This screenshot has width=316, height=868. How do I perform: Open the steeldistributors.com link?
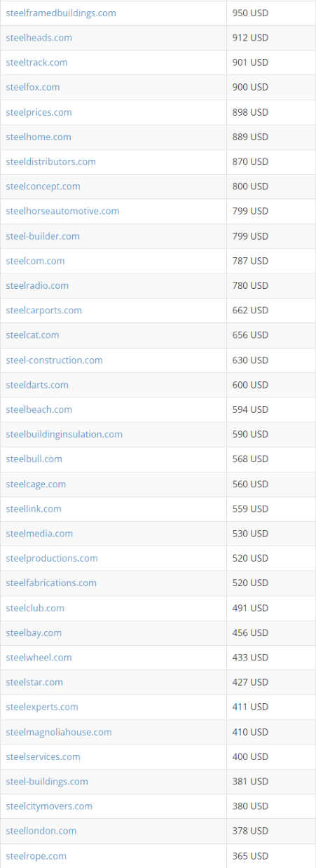pos(50,161)
